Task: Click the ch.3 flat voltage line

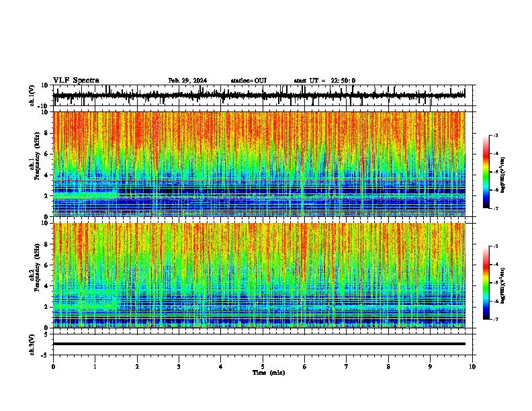Action: 259,344
